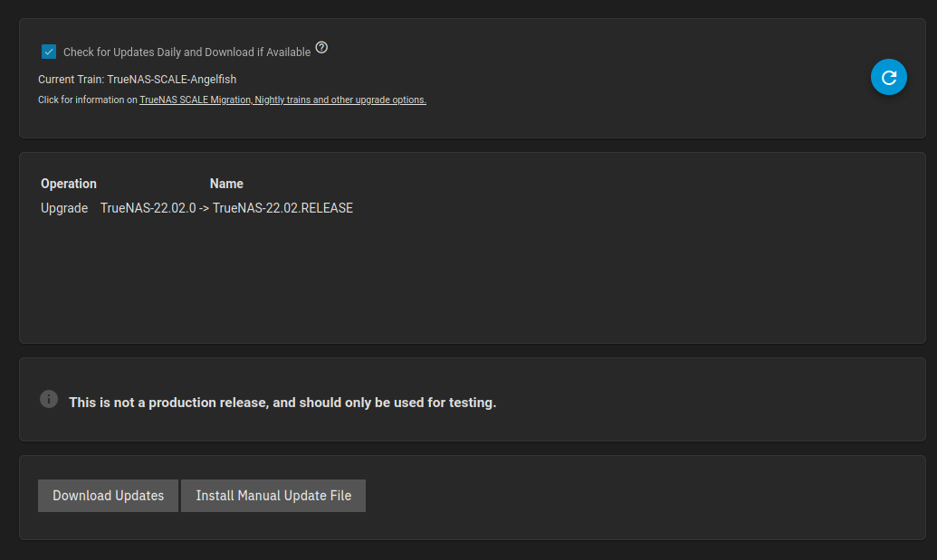Click the refresh updates circular icon
Image resolution: width=937 pixels, height=560 pixels.
pos(889,78)
